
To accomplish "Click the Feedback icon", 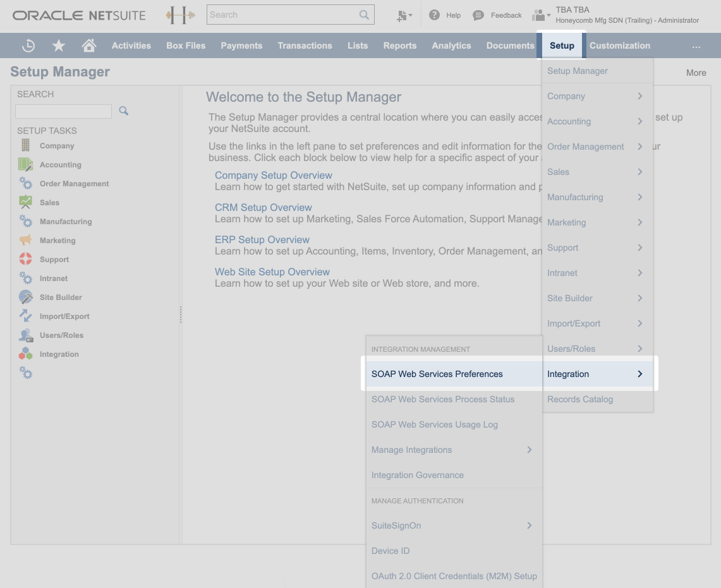I will point(478,15).
